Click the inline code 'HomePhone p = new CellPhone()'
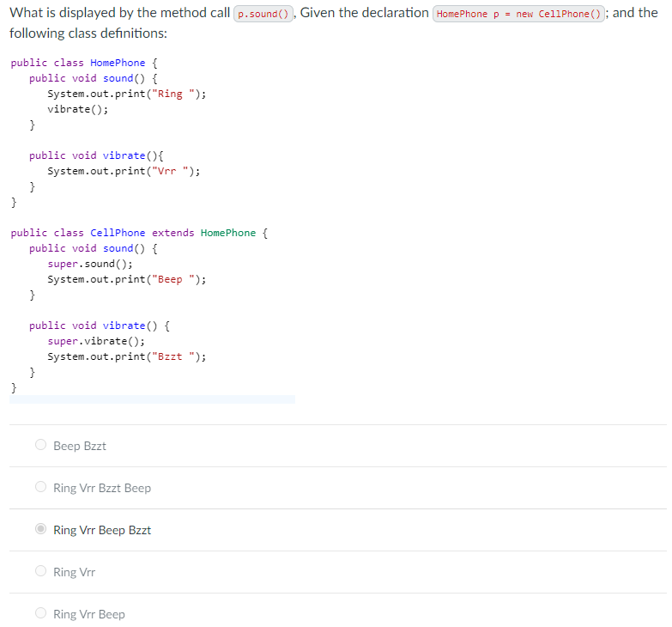The width and height of the screenshot is (672, 627). pyautogui.click(x=518, y=14)
